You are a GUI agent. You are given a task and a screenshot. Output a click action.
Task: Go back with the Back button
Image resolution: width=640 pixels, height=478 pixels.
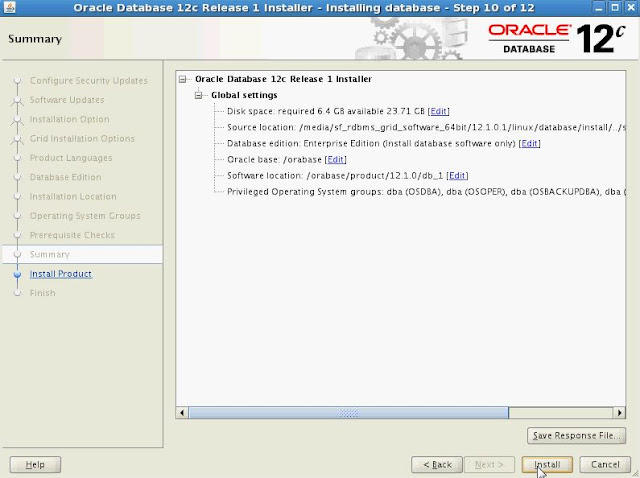(x=437, y=465)
